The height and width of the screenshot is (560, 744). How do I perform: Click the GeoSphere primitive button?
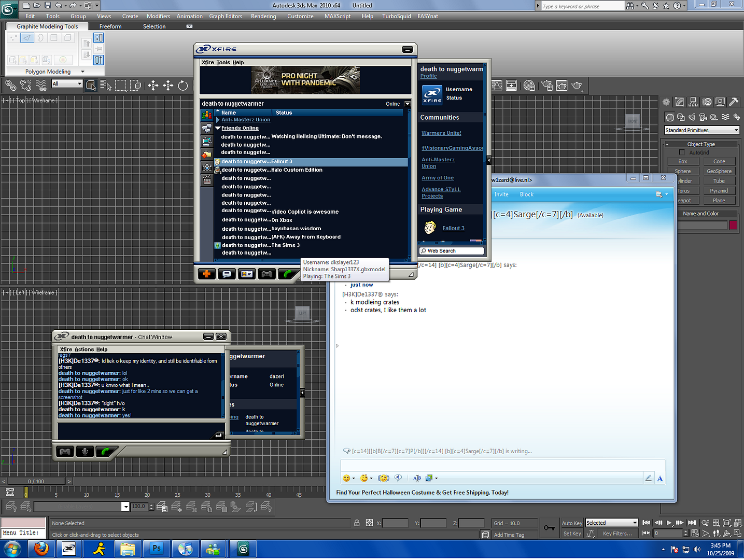click(x=719, y=172)
